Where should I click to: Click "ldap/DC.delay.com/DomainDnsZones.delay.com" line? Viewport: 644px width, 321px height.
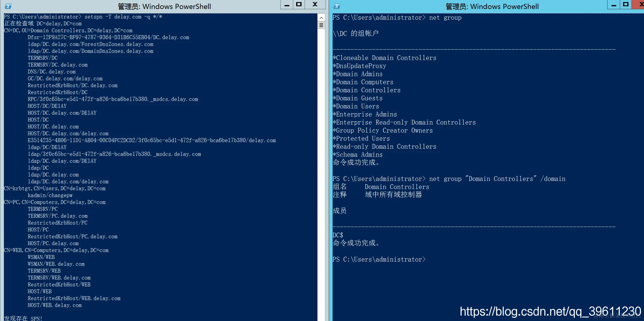coord(90,51)
